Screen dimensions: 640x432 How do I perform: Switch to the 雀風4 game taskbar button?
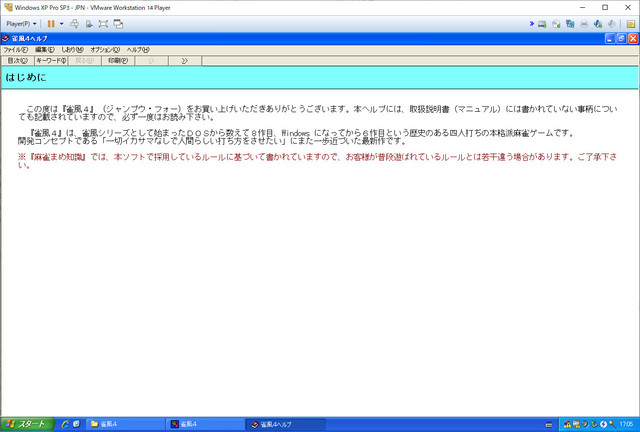coord(205,425)
